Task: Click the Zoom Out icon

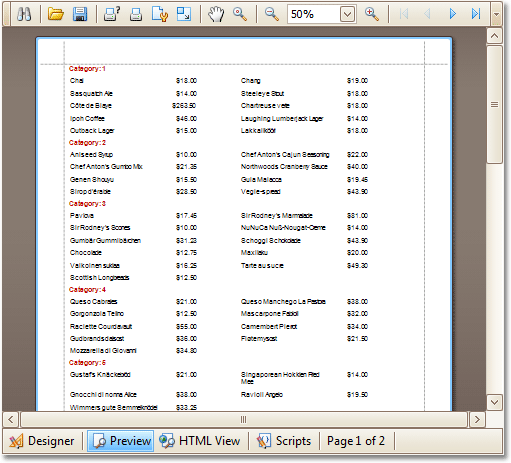Action: point(272,14)
